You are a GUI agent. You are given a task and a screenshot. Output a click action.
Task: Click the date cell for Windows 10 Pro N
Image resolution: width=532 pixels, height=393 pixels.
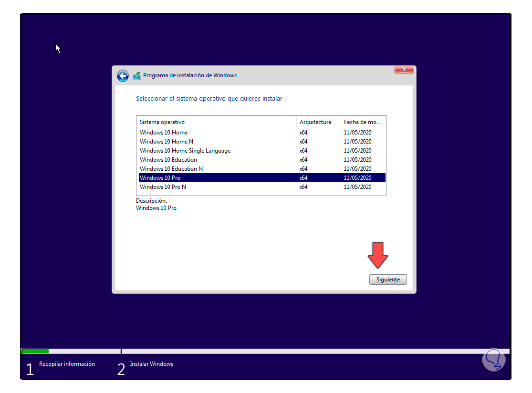point(357,187)
